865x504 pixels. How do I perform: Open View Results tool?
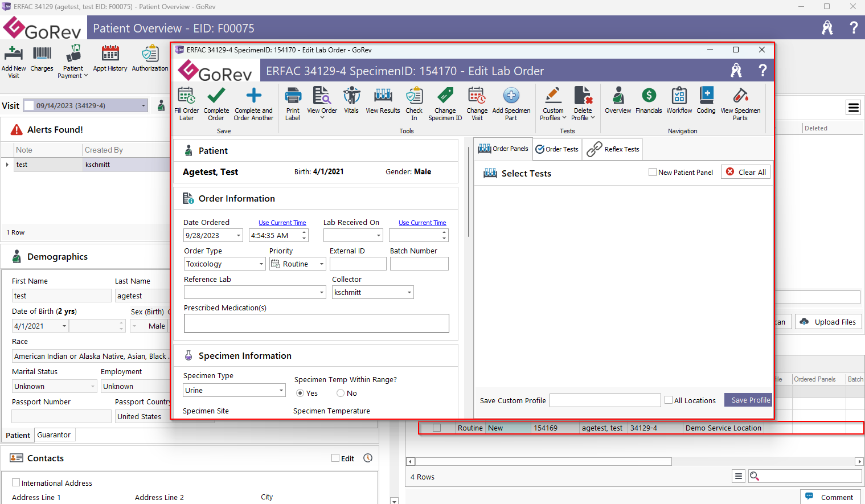coord(383,100)
